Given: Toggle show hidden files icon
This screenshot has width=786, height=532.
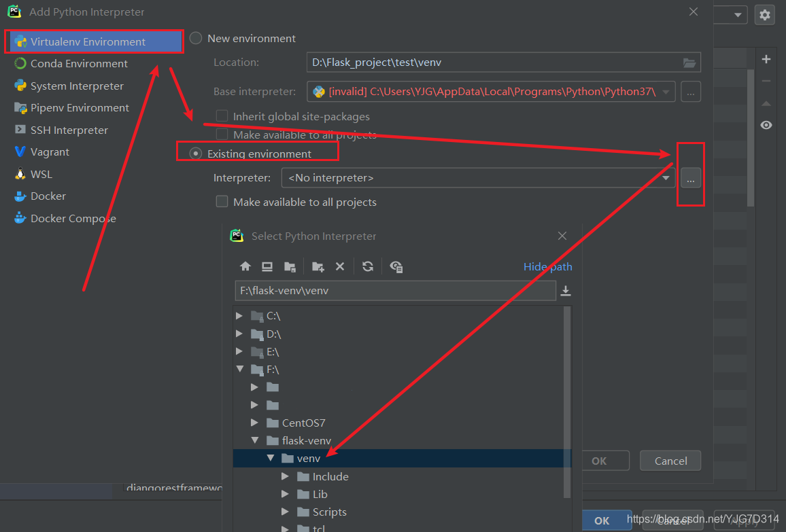Looking at the screenshot, I should pos(396,266).
